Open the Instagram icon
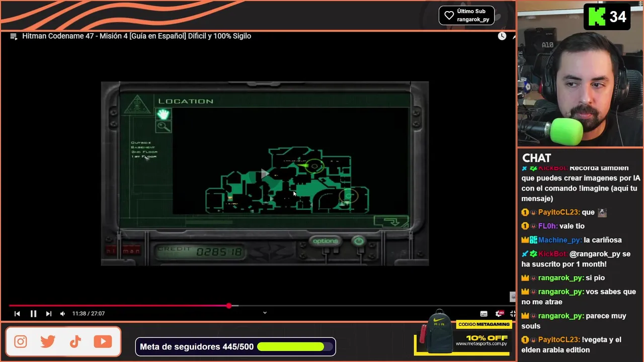 pyautogui.click(x=21, y=342)
